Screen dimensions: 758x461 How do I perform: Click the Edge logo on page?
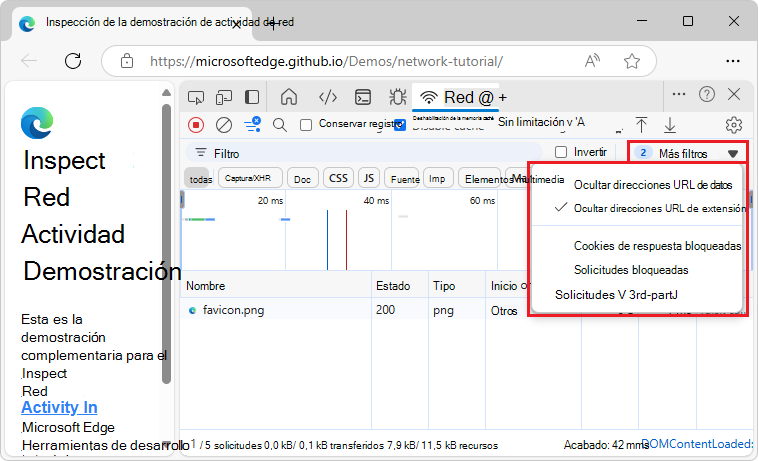pyautogui.click(x=37, y=123)
